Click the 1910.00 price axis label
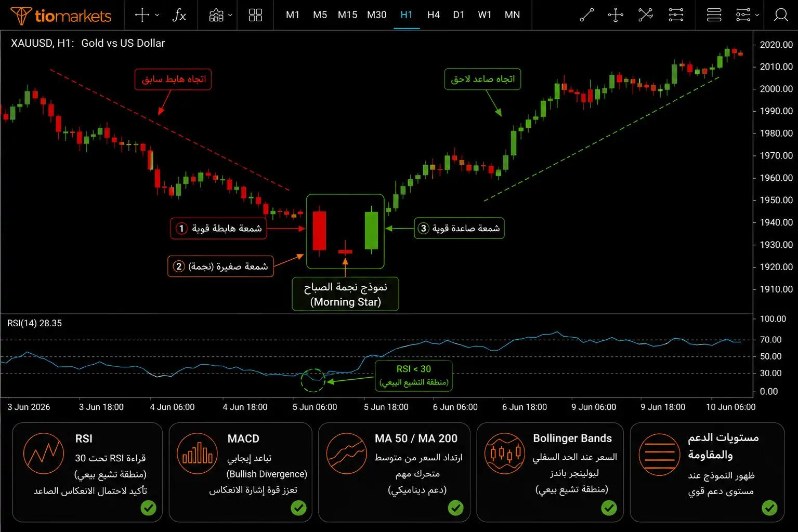 coord(776,289)
